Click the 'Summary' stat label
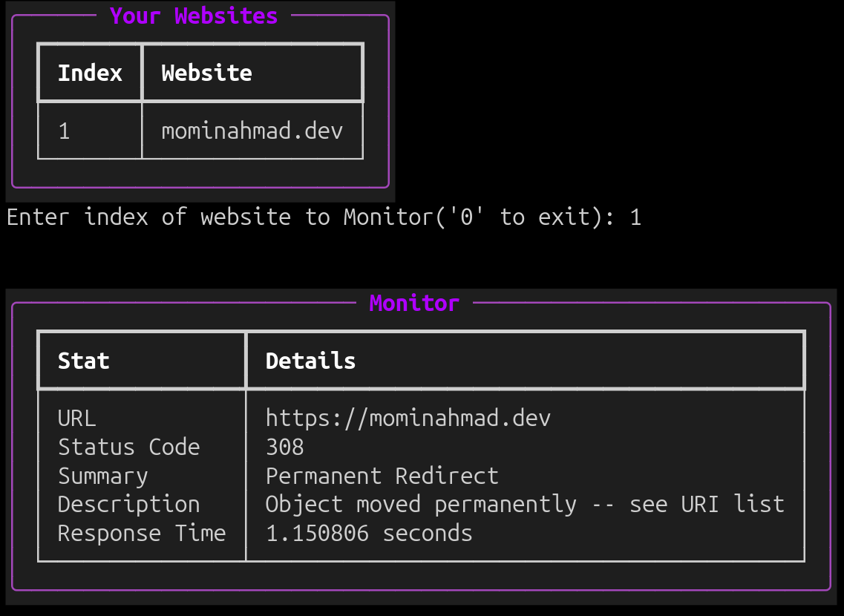This screenshot has height=616, width=844. (x=102, y=476)
